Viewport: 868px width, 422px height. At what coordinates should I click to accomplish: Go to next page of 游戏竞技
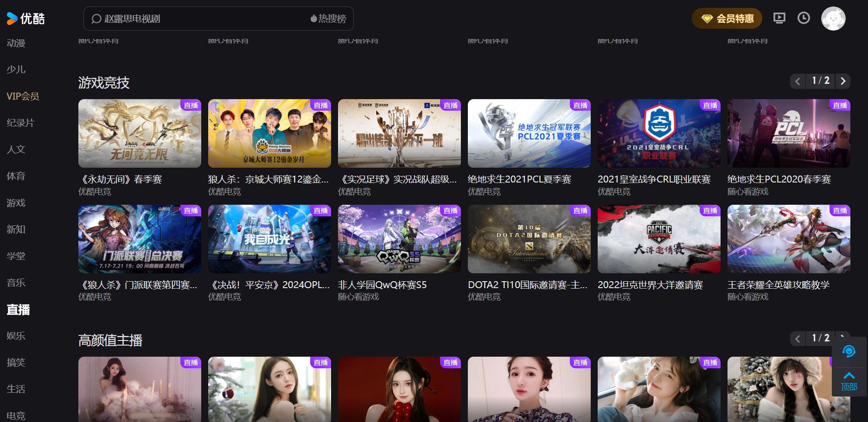[x=843, y=81]
